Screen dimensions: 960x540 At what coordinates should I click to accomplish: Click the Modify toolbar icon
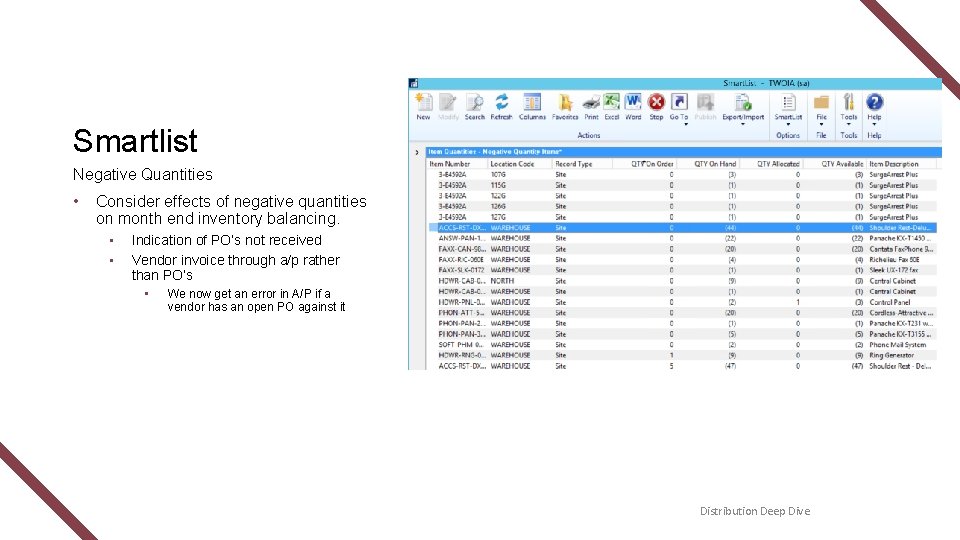point(448,102)
